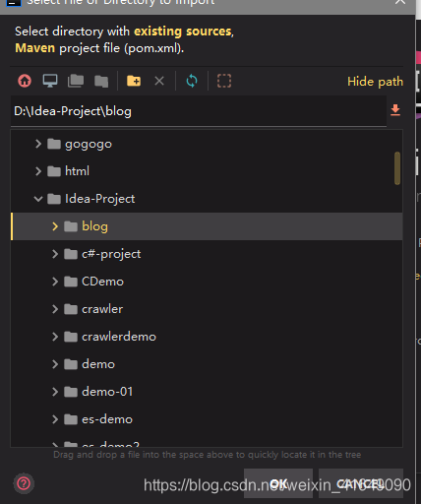Toggle show hidden files icon
421x504 pixels.
(224, 81)
